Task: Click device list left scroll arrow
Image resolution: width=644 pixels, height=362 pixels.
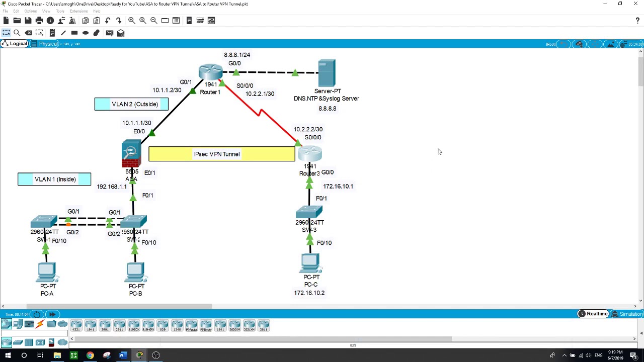Action: pyautogui.click(x=71, y=339)
